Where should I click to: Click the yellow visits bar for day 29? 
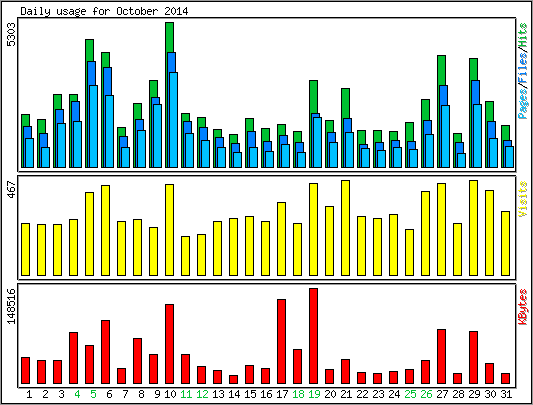[474, 228]
